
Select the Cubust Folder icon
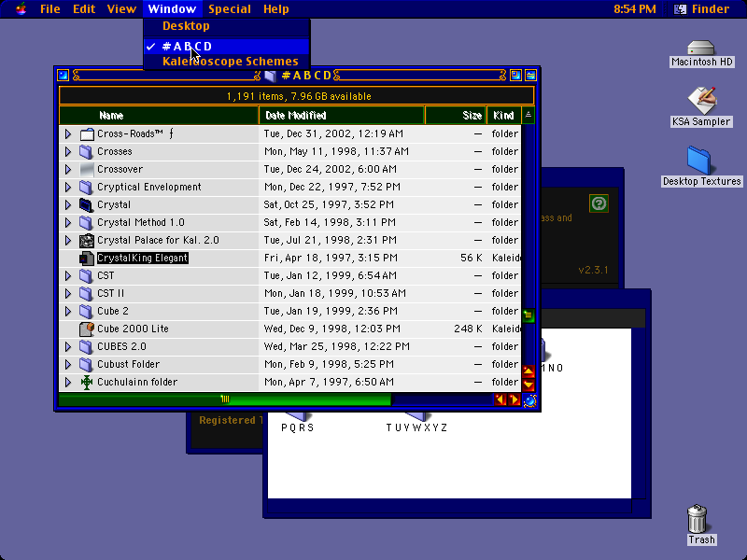tap(86, 364)
